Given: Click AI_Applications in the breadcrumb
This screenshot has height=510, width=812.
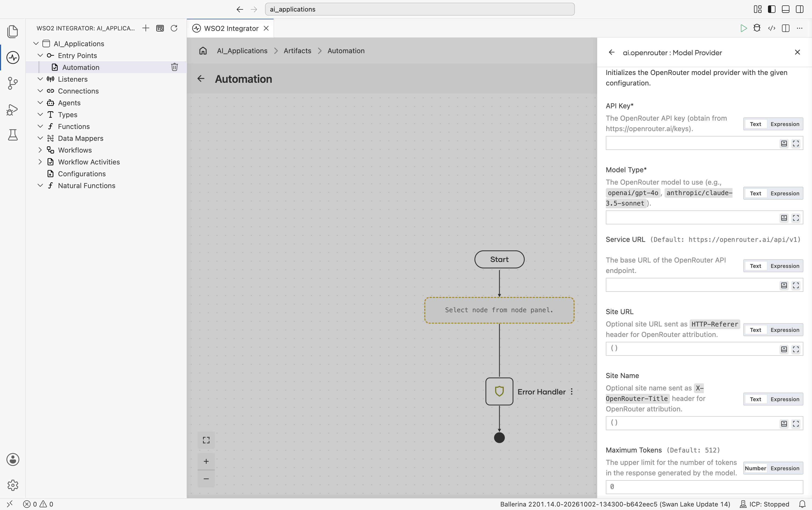Looking at the screenshot, I should coord(242,51).
